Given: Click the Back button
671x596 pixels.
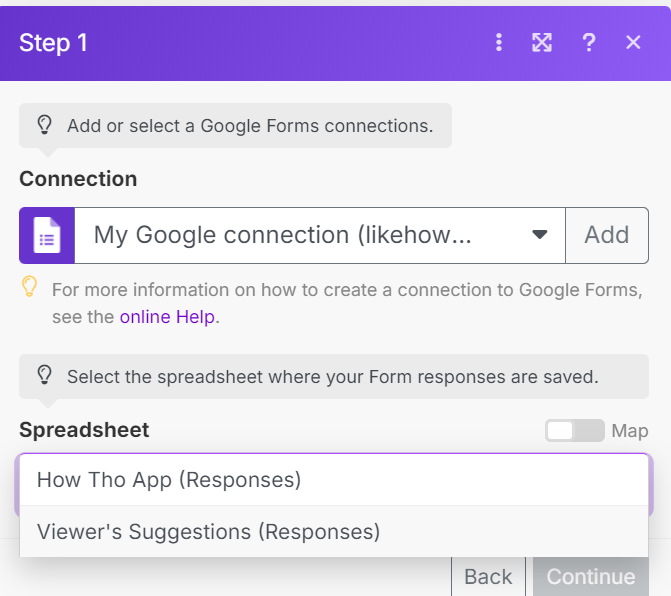Looking at the screenshot, I should pyautogui.click(x=488, y=576).
